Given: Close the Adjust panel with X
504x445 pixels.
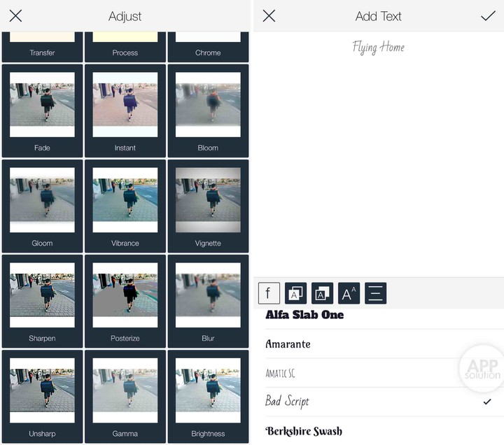Looking at the screenshot, I should (x=15, y=16).
